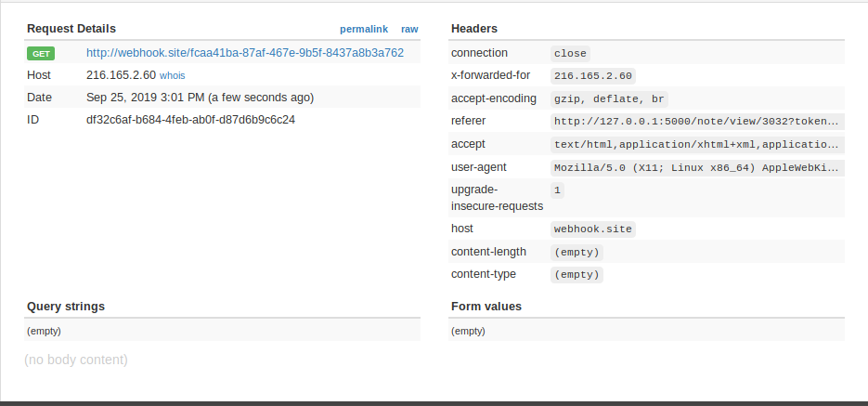View the raw request content
The width and height of the screenshot is (868, 406).
tap(409, 29)
